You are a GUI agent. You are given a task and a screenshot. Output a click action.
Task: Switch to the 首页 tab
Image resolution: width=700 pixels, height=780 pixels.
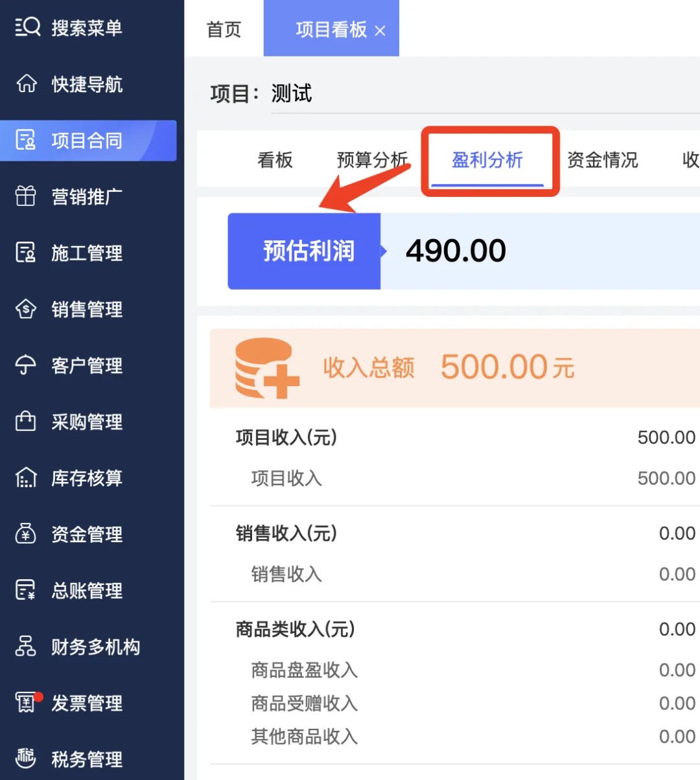(x=223, y=29)
